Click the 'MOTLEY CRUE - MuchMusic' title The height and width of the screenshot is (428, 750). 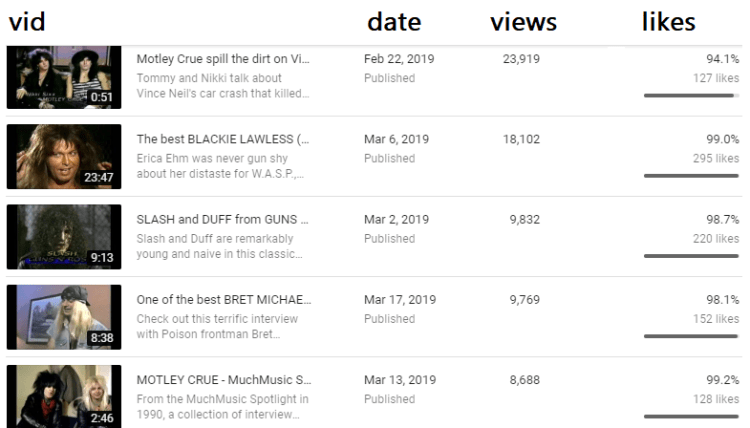point(223,379)
